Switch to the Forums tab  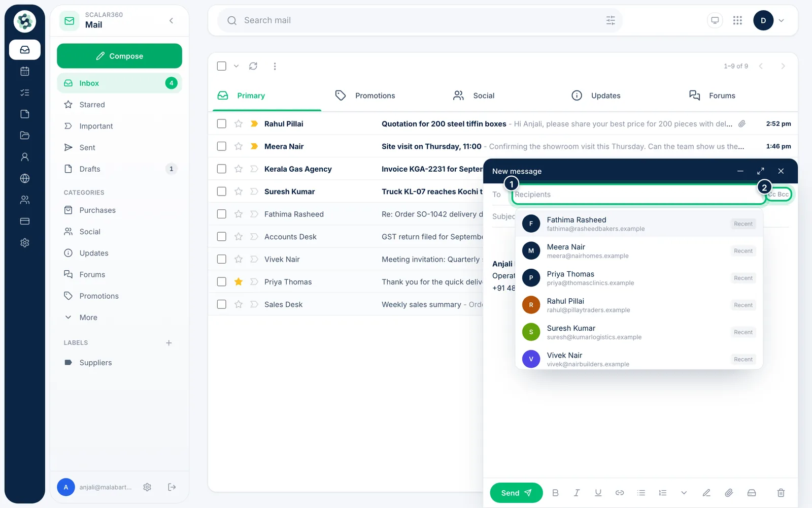click(712, 96)
